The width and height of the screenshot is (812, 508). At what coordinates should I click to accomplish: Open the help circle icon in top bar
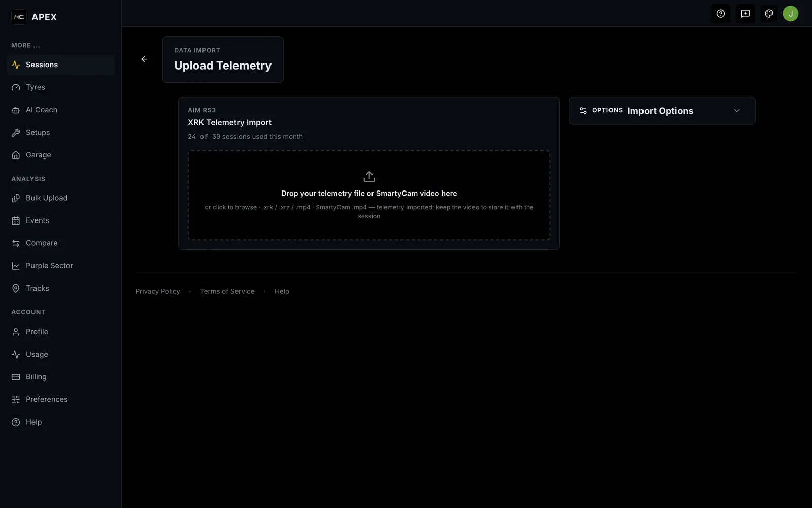click(720, 14)
